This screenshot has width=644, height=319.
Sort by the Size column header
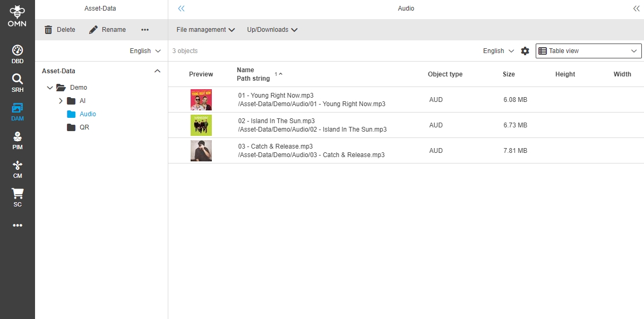509,74
